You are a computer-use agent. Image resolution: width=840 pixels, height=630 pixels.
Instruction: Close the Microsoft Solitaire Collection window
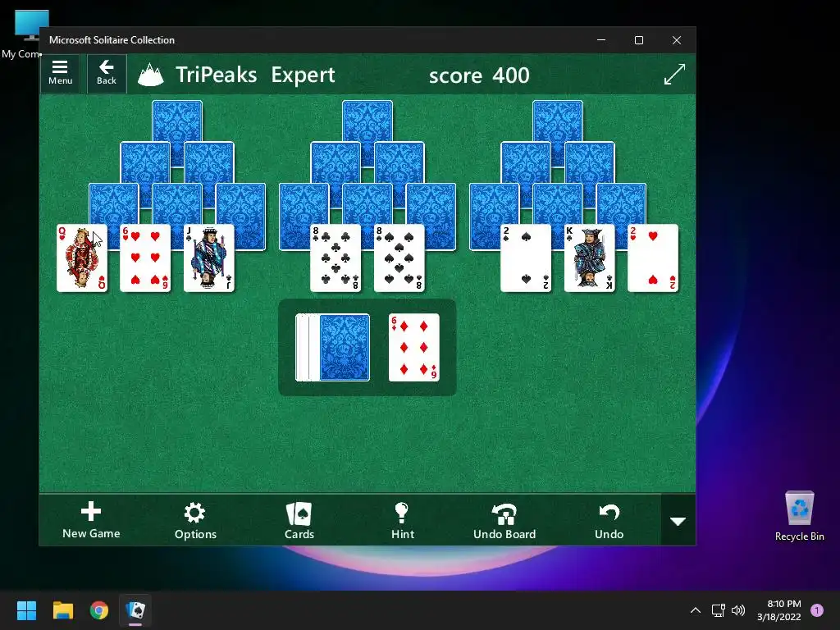[x=677, y=40]
